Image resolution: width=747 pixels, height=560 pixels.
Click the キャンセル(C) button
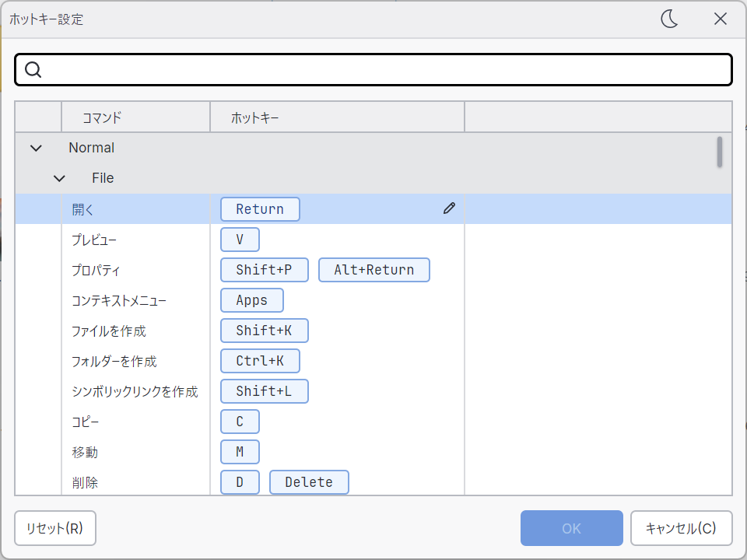coord(681,529)
